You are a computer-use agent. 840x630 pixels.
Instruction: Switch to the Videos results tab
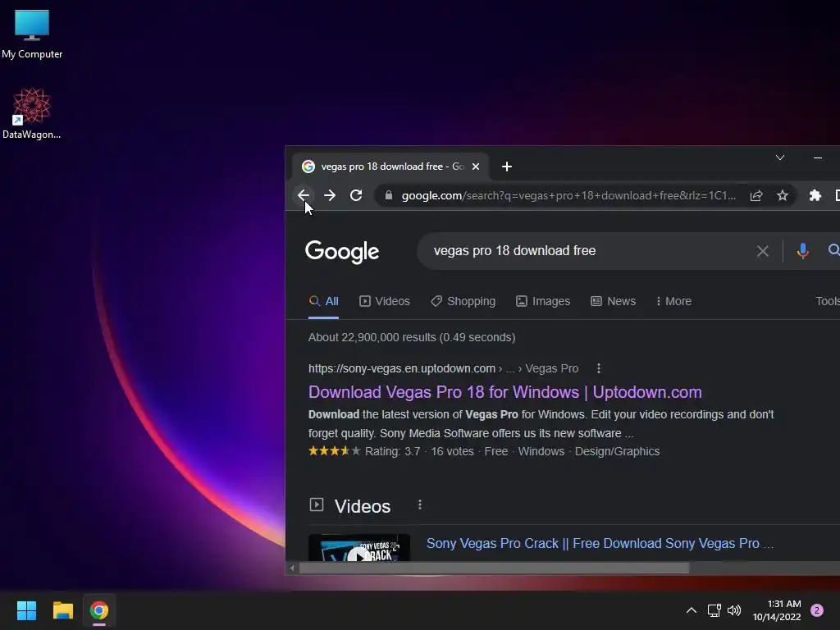point(385,301)
